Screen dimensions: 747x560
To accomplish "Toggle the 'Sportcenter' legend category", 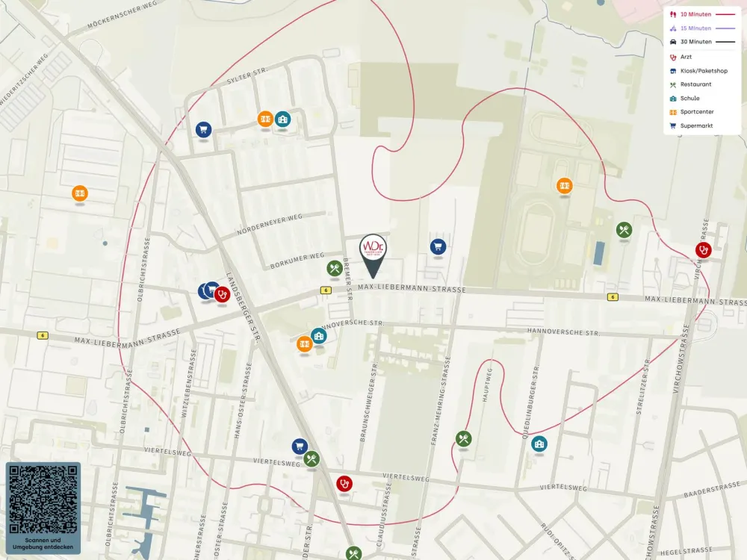I will tap(691, 112).
